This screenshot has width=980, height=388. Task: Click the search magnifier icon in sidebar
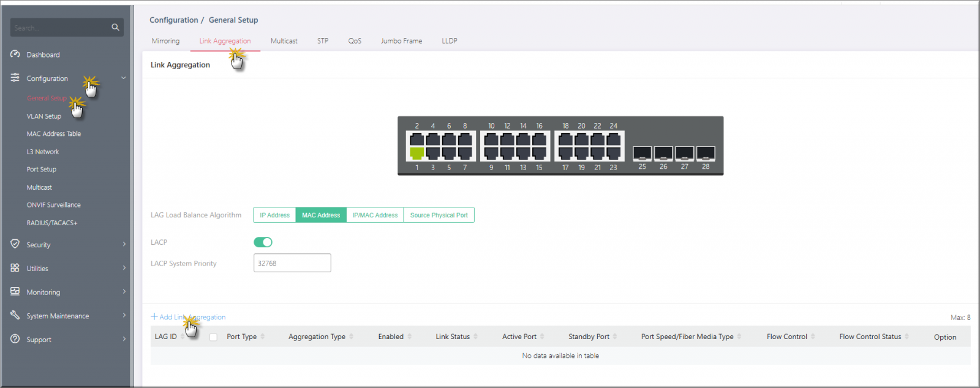(115, 28)
